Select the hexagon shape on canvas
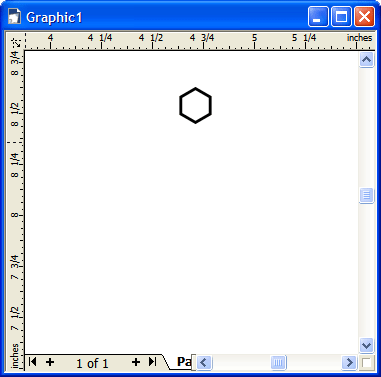The width and height of the screenshot is (381, 377). coord(195,105)
